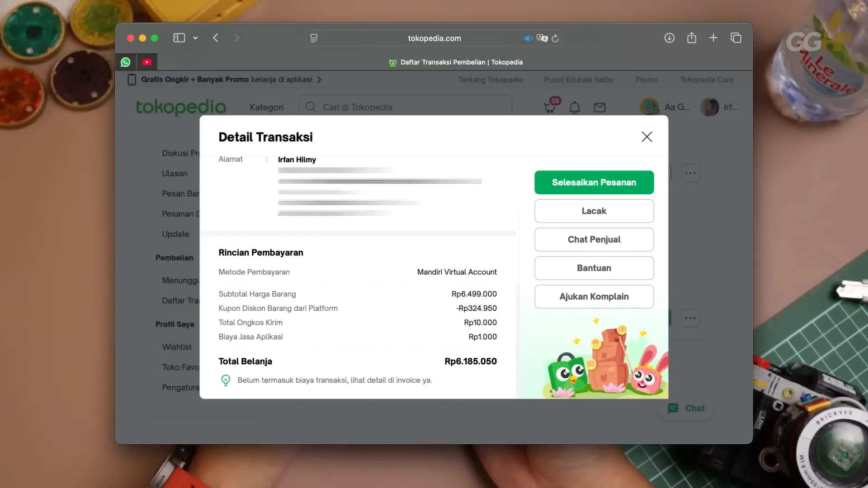Open the notification bell icon
This screenshot has height=488, width=868.
click(x=575, y=108)
